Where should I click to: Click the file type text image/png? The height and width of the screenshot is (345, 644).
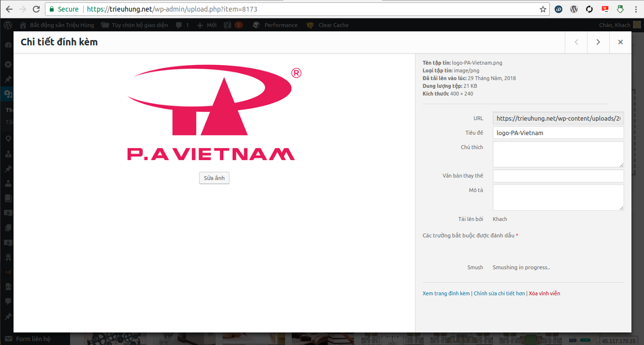(467, 70)
